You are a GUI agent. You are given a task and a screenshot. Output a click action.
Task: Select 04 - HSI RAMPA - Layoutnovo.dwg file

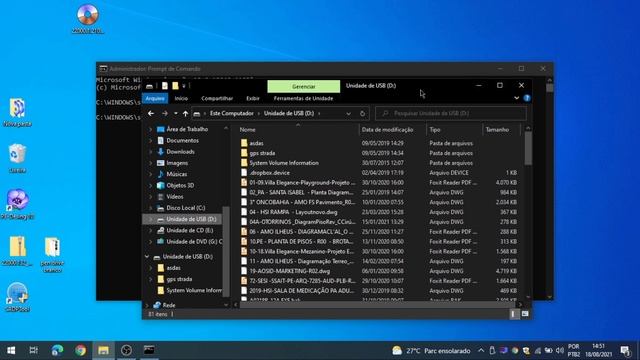click(293, 212)
